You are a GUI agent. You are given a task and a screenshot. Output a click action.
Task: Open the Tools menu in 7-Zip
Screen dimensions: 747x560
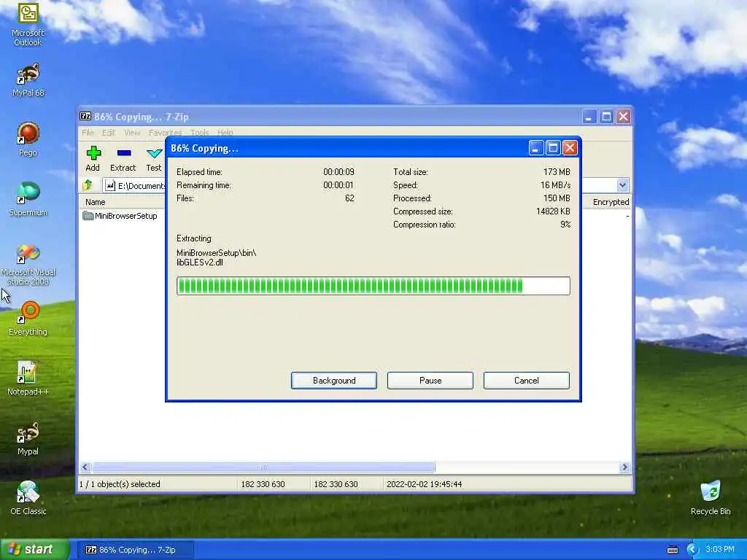click(200, 133)
